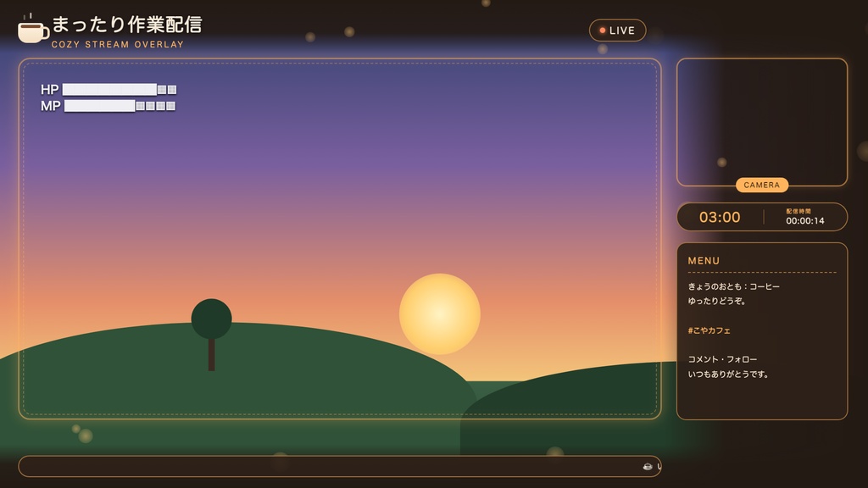Click the camera frame panel

[762, 122]
